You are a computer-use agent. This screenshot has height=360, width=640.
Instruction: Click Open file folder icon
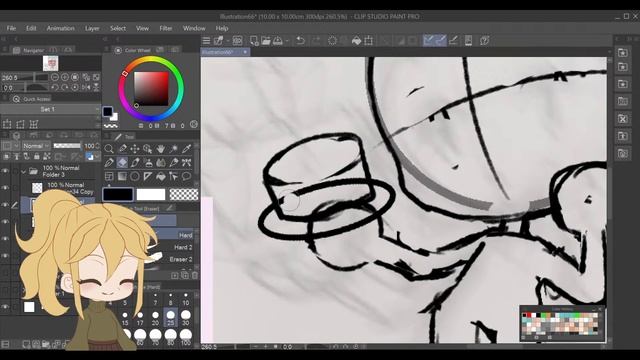pyautogui.click(x=266, y=40)
